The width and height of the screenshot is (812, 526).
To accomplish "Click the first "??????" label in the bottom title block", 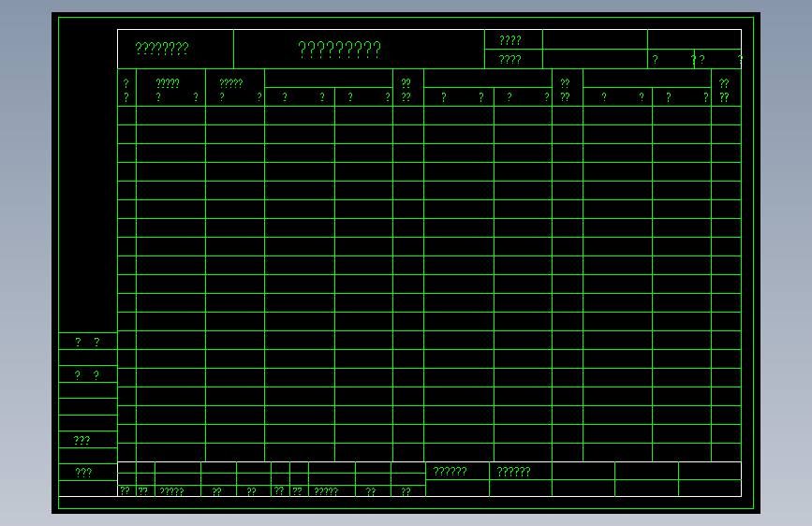I will point(450,472).
